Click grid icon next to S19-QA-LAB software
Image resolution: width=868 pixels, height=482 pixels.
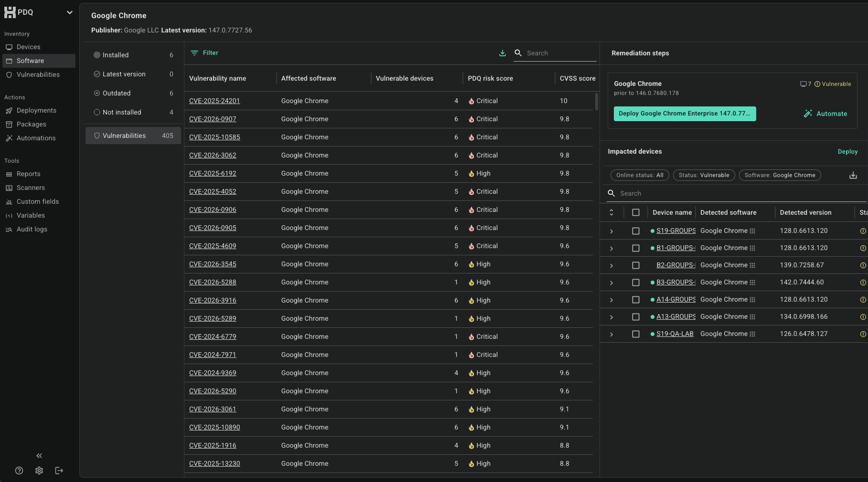(752, 334)
